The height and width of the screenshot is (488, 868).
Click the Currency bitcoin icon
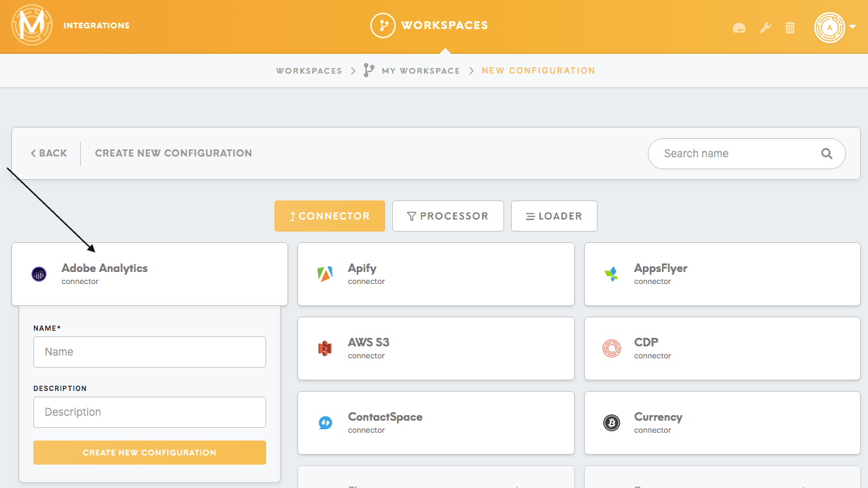(x=611, y=423)
